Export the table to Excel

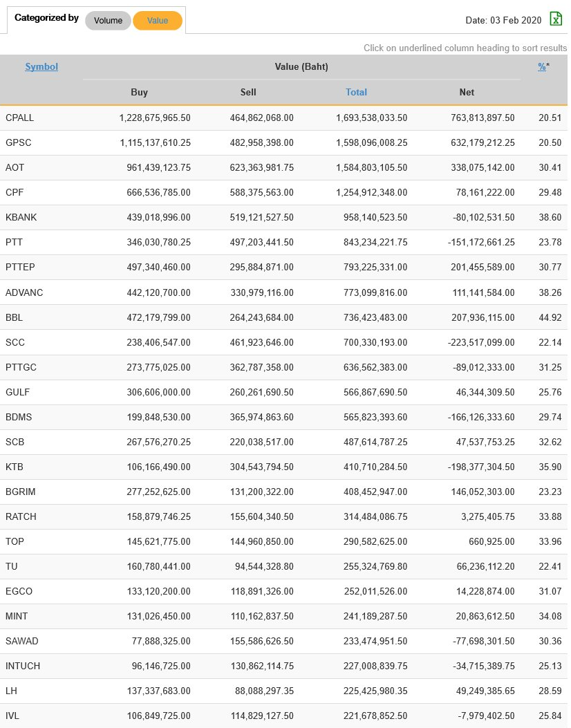click(x=556, y=19)
